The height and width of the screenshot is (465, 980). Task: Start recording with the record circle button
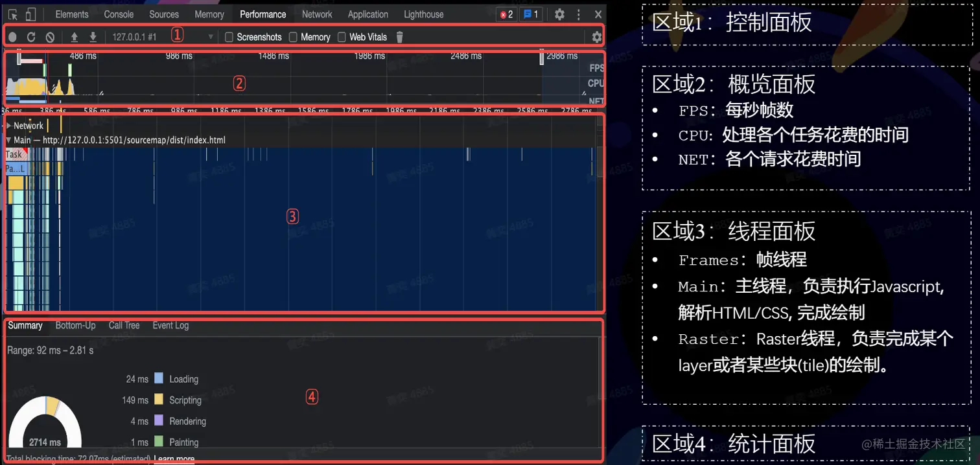(x=12, y=37)
